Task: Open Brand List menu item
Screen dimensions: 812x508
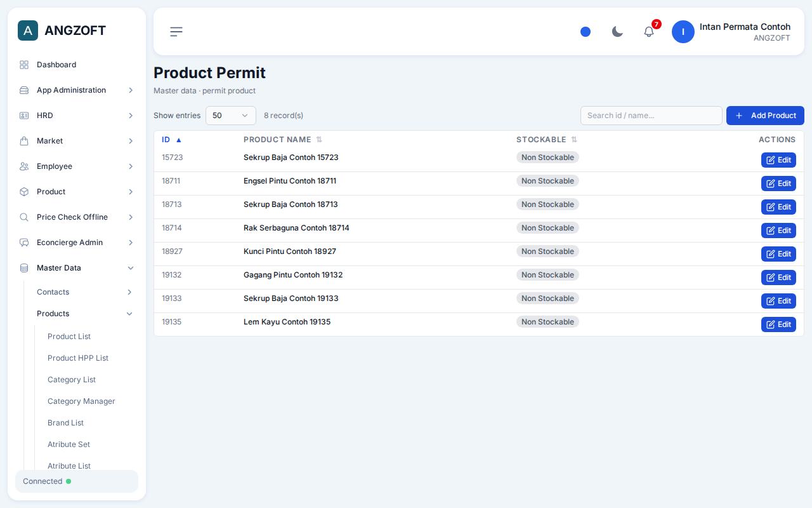Action: click(x=65, y=423)
